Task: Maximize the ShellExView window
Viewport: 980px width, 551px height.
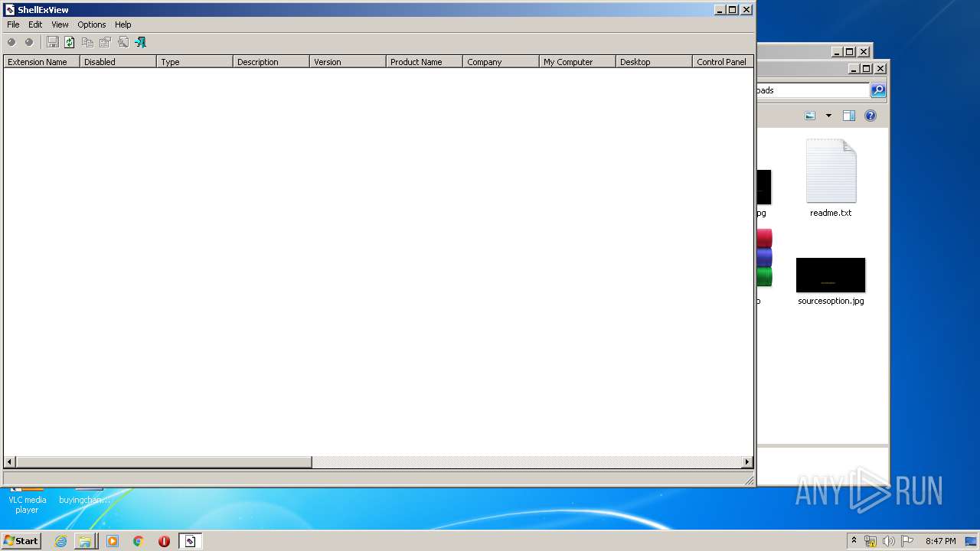Action: 733,10
